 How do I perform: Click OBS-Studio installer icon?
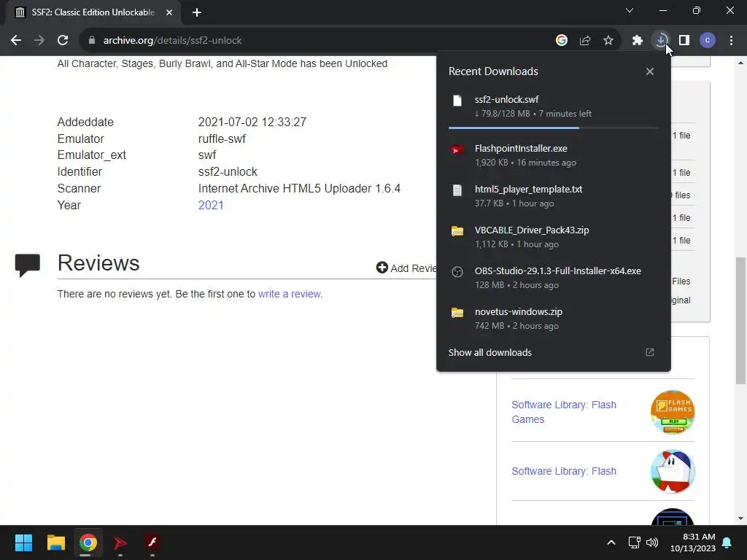(457, 272)
